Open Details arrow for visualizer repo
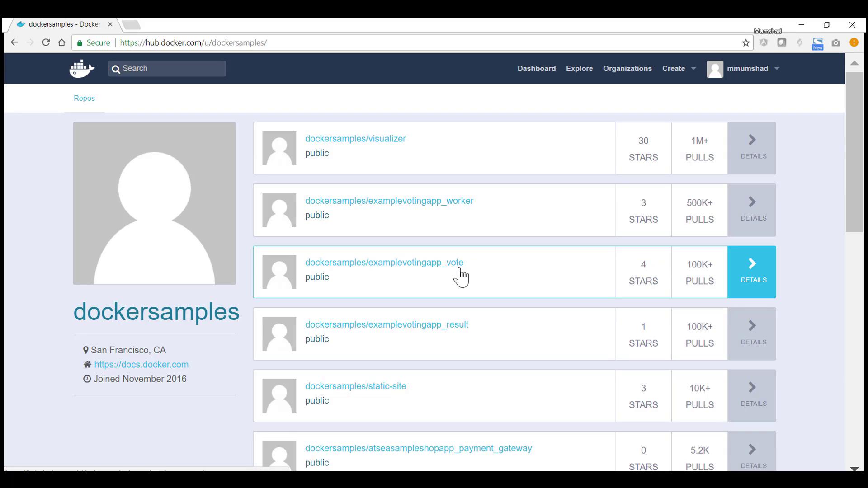 752,148
